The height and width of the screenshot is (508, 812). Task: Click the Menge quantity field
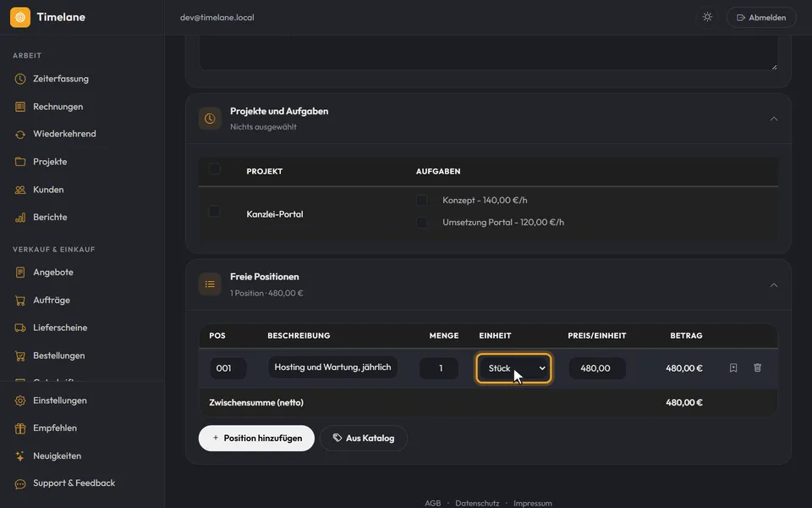click(x=439, y=368)
